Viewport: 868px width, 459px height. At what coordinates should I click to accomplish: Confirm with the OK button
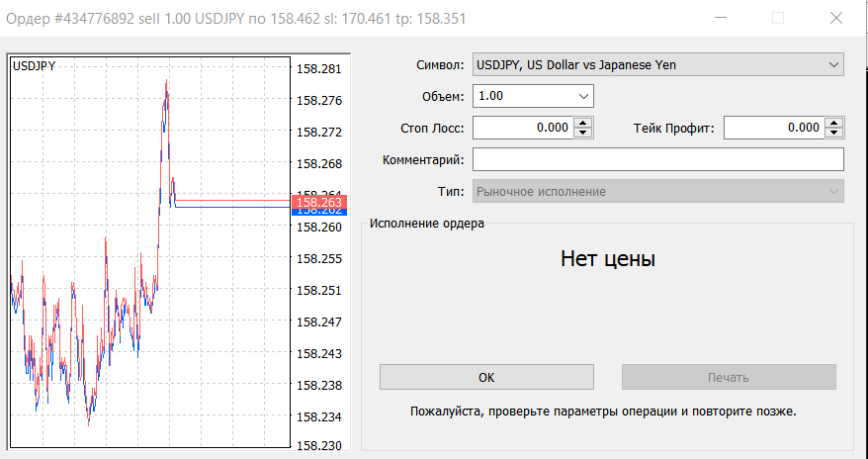(x=486, y=377)
